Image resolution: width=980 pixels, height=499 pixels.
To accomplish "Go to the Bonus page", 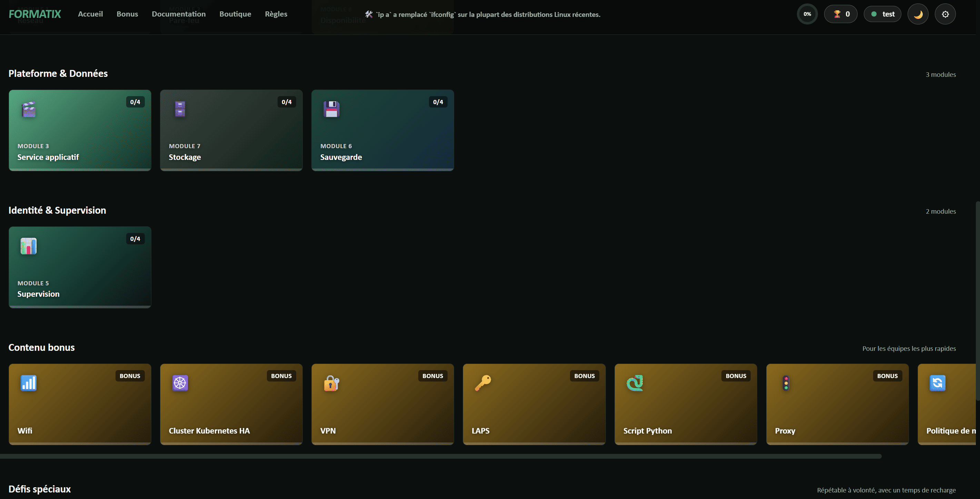I will coord(128,14).
